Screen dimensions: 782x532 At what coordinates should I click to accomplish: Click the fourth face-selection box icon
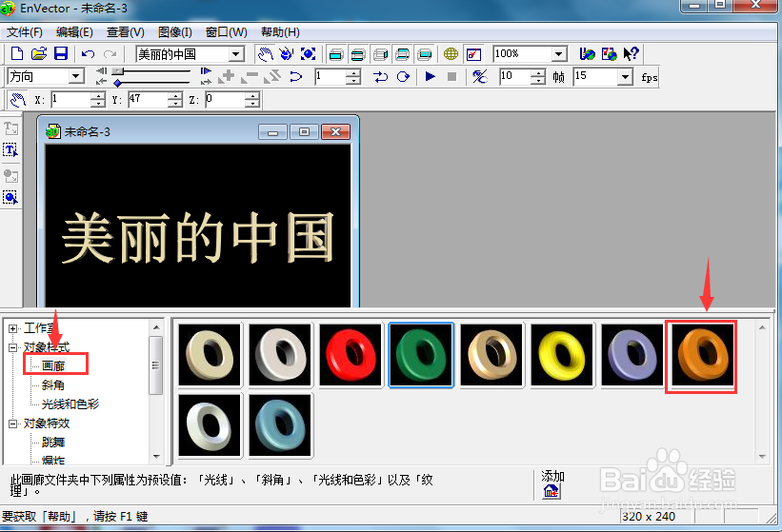coord(403,54)
